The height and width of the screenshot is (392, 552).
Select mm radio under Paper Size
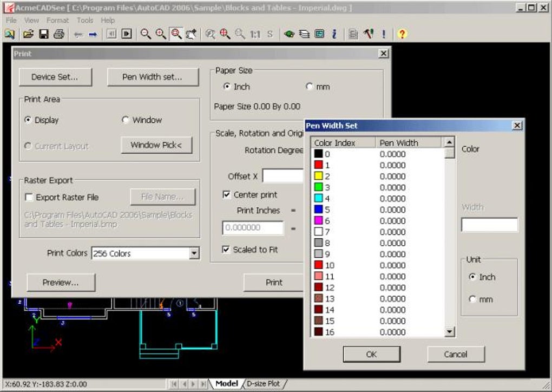(309, 86)
